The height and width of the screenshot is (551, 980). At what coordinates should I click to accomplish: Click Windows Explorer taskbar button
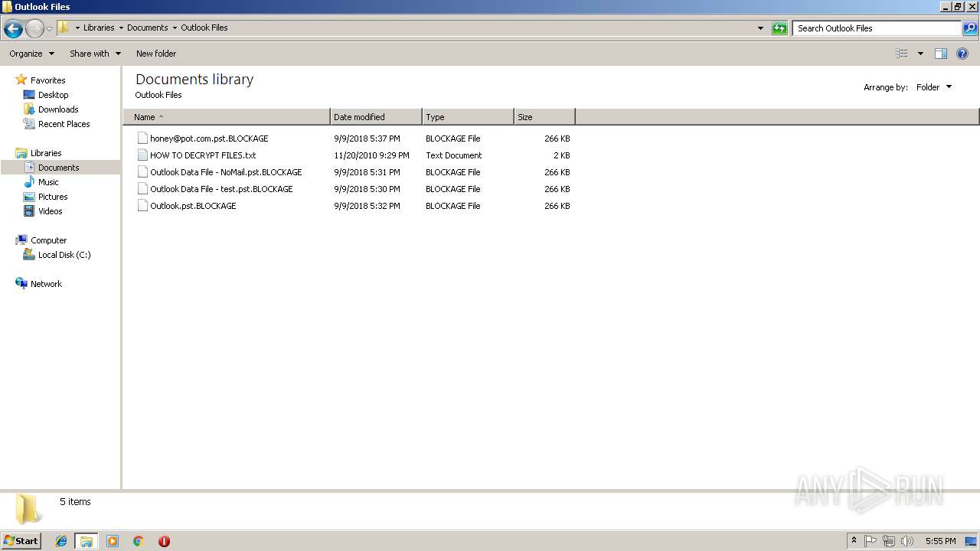click(x=86, y=541)
